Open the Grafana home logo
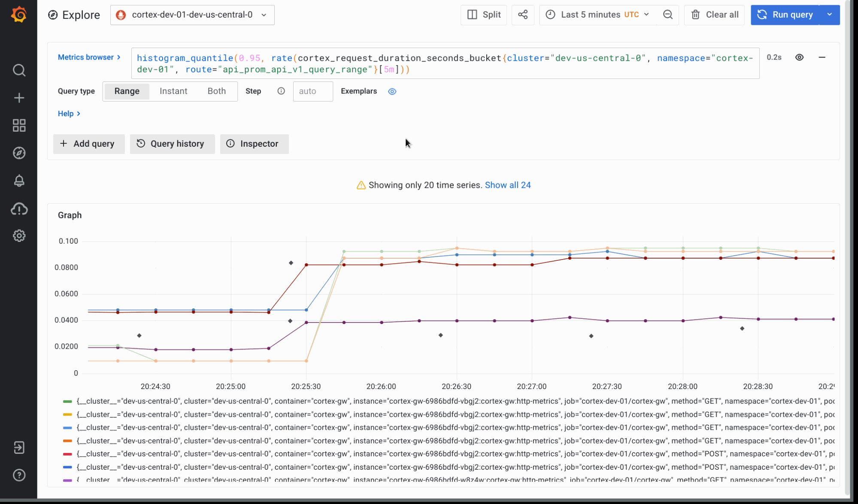 coord(19,15)
